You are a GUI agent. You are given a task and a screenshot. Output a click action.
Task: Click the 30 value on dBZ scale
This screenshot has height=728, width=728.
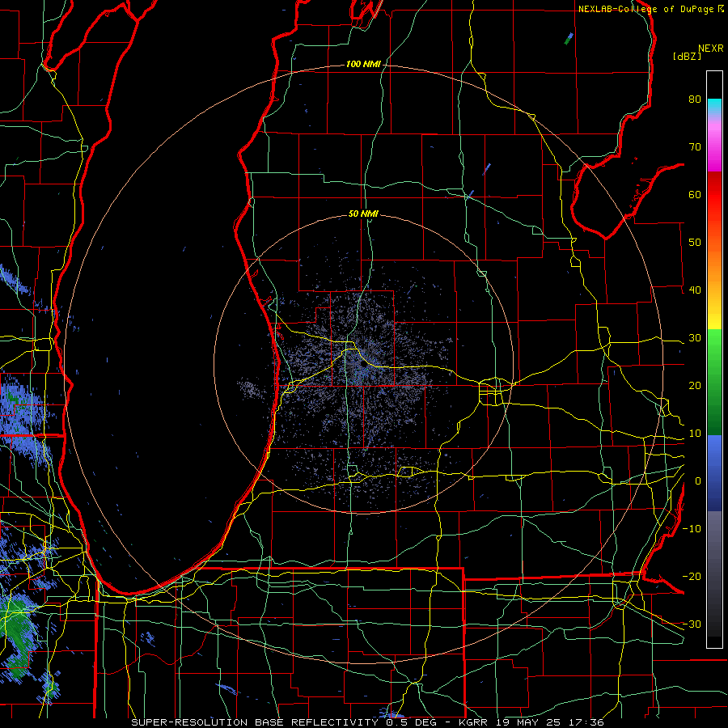point(695,337)
